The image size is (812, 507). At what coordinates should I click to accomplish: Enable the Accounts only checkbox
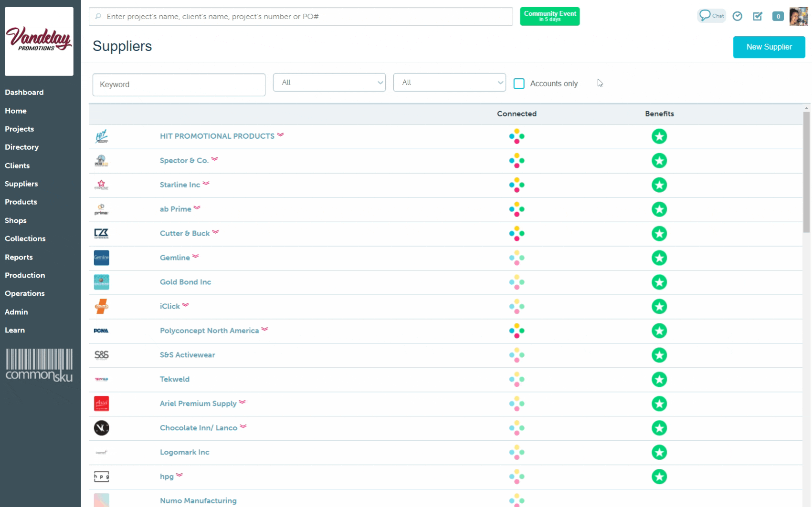519,83
